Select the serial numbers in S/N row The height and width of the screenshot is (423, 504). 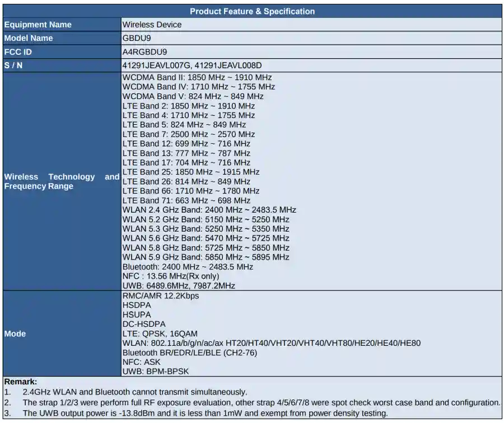click(x=192, y=65)
